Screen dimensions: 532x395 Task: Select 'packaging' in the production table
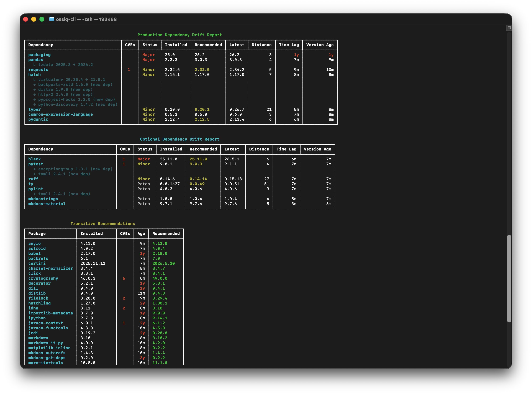(x=39, y=55)
